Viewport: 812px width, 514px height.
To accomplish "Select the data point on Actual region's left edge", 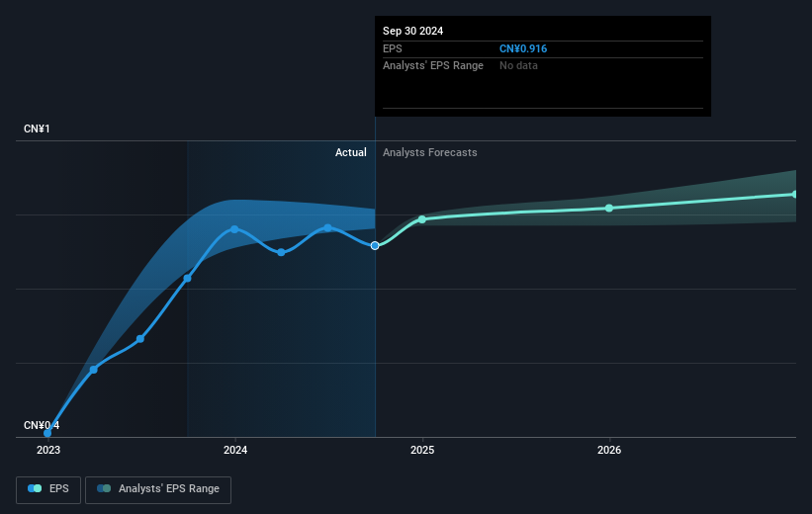I will pos(188,279).
